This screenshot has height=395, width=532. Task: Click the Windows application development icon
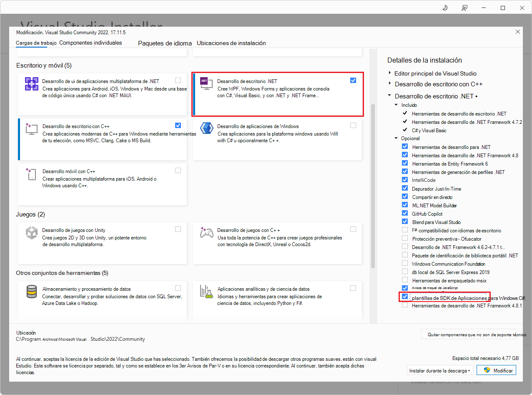click(207, 128)
